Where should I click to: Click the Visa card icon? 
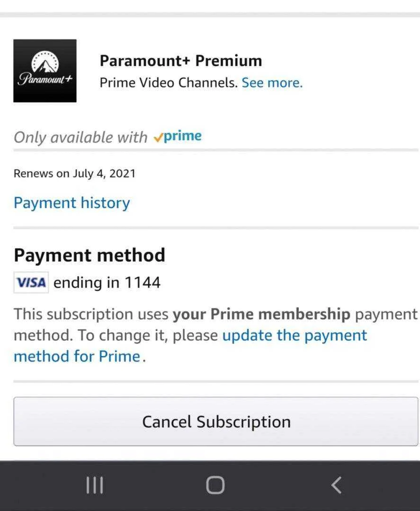(x=31, y=282)
